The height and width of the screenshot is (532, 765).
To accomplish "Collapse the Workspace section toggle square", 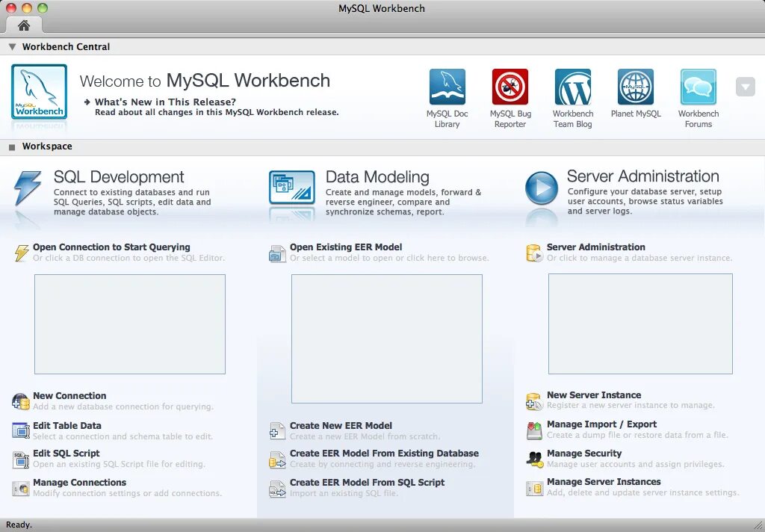I will pyautogui.click(x=12, y=147).
